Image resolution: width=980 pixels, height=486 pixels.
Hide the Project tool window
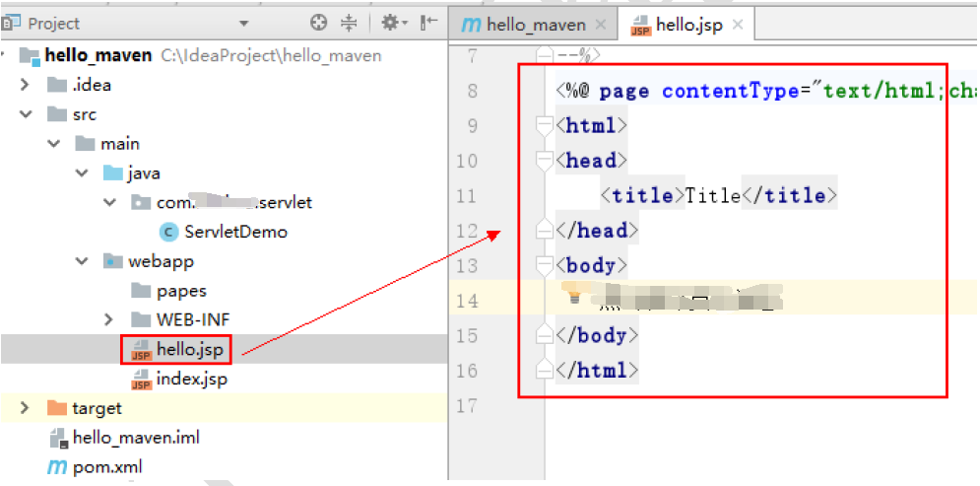point(428,23)
